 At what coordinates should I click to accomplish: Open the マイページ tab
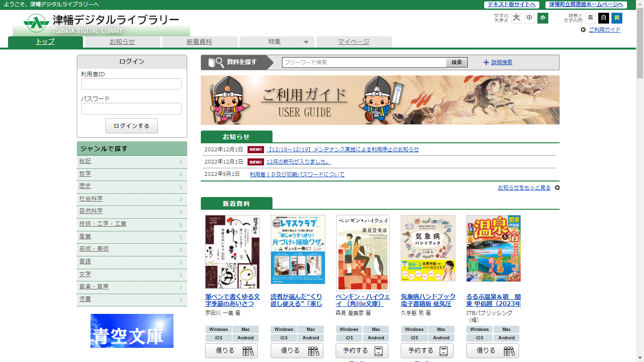[354, 42]
